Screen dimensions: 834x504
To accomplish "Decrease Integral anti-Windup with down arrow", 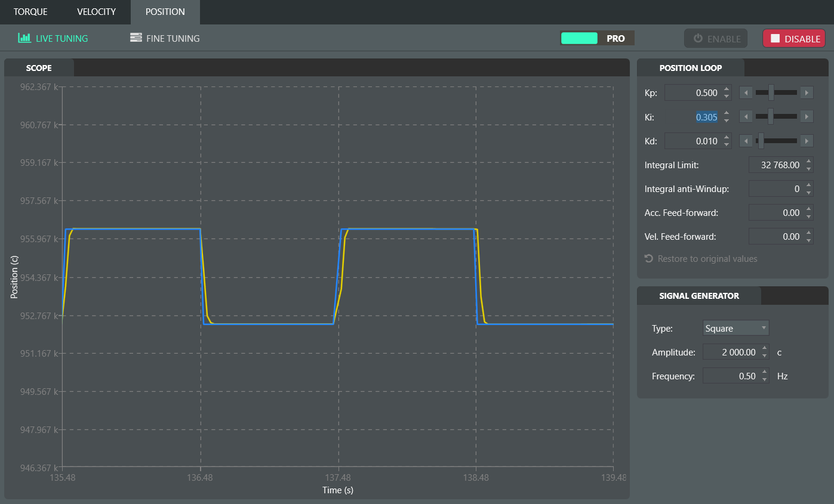I will point(809,193).
